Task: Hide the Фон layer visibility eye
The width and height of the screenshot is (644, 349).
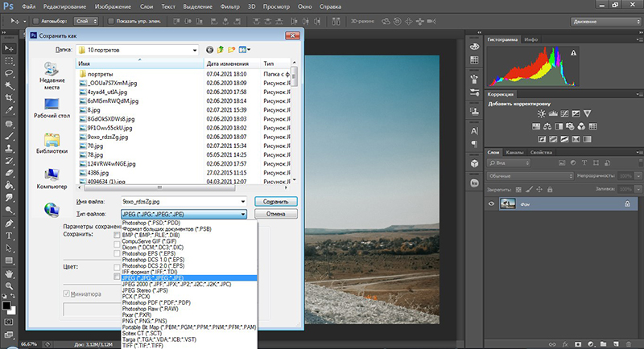Action: [x=491, y=203]
